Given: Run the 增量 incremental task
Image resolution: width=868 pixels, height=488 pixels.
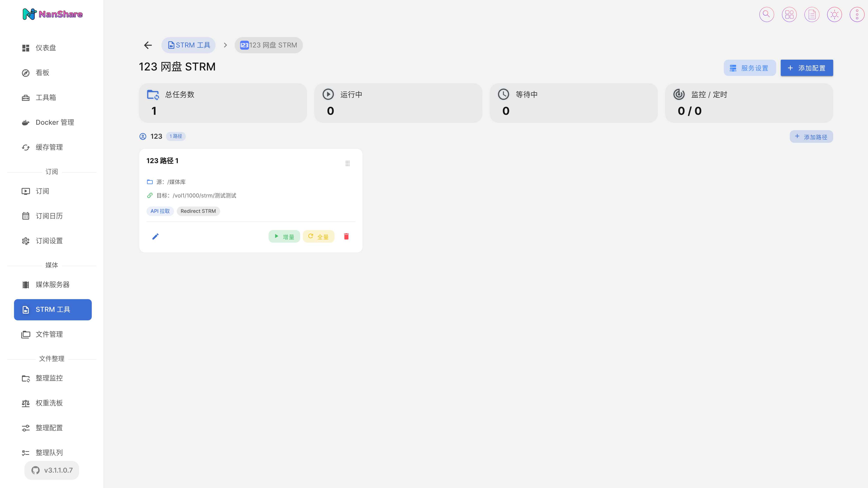Looking at the screenshot, I should tap(284, 236).
